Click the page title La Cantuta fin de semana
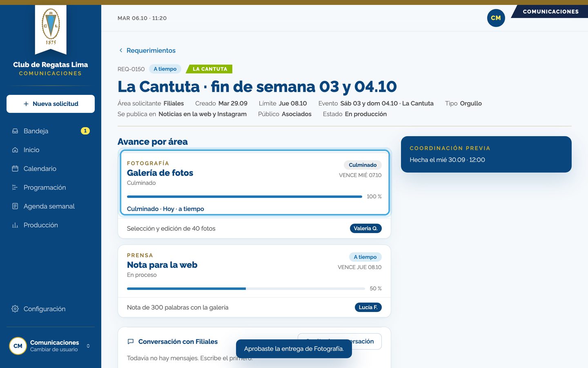 pos(257,87)
